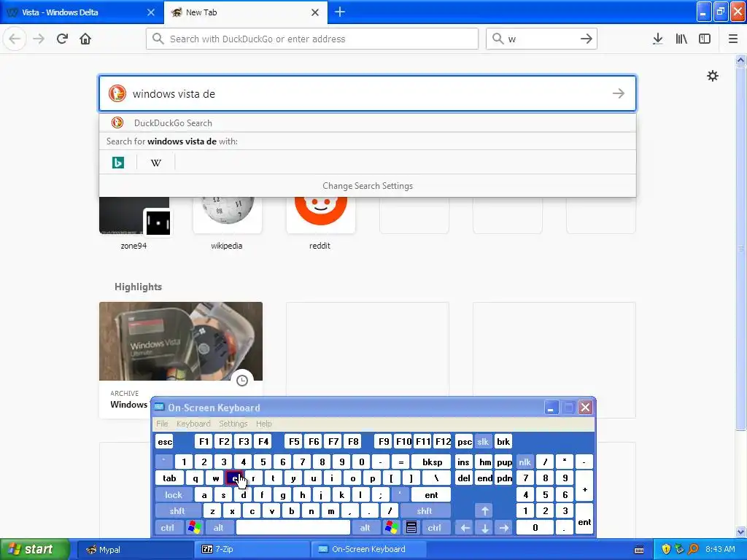
Task: Choose the DuckDuckGo Search suggestion row
Action: 368,122
